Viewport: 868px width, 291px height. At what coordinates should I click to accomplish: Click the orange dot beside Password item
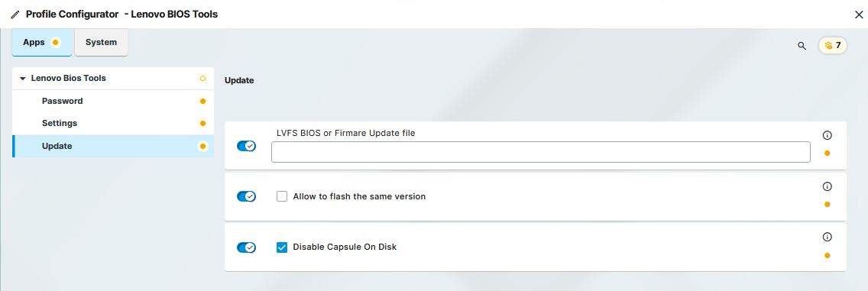coord(202,102)
